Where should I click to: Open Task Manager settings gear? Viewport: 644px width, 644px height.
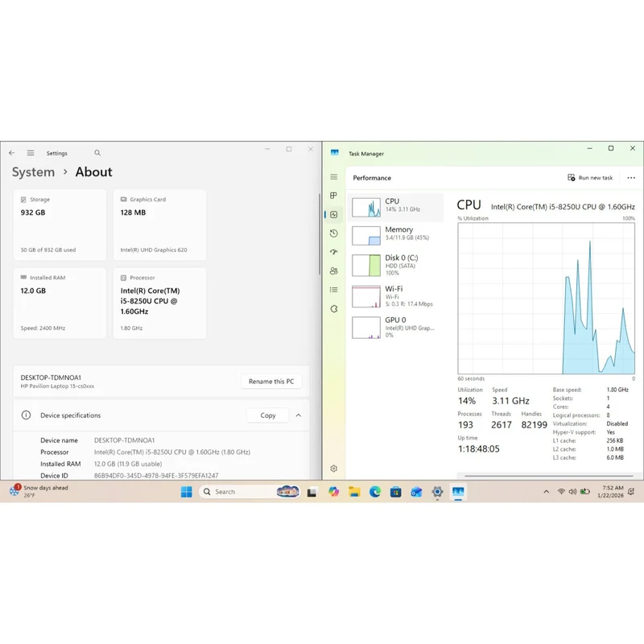tap(333, 469)
